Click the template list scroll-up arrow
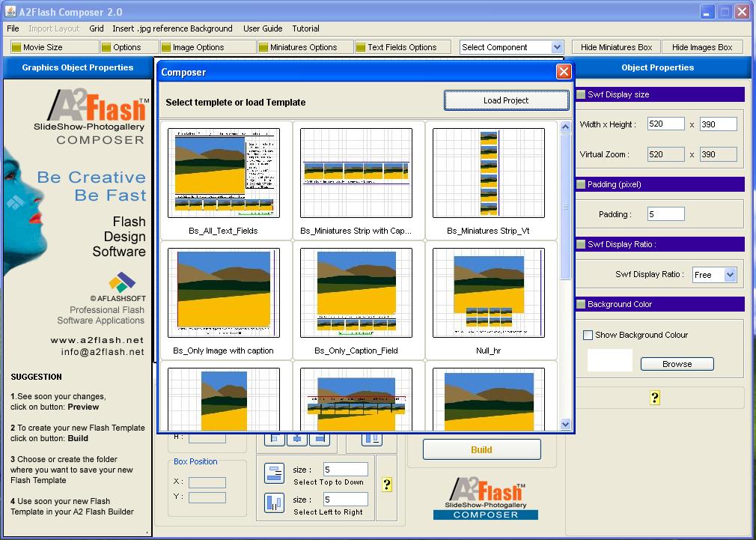This screenshot has width=756, height=540. tap(565, 127)
